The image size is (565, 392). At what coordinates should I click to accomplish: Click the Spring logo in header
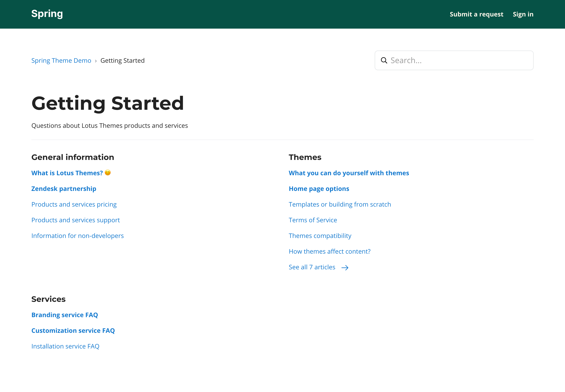tap(47, 14)
